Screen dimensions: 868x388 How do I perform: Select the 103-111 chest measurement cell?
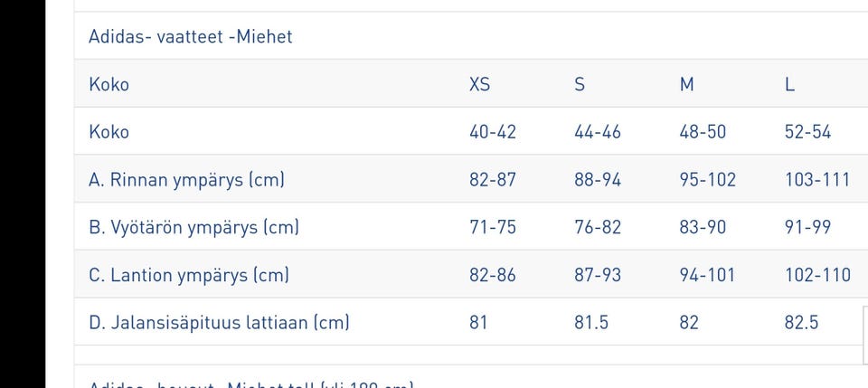(817, 179)
